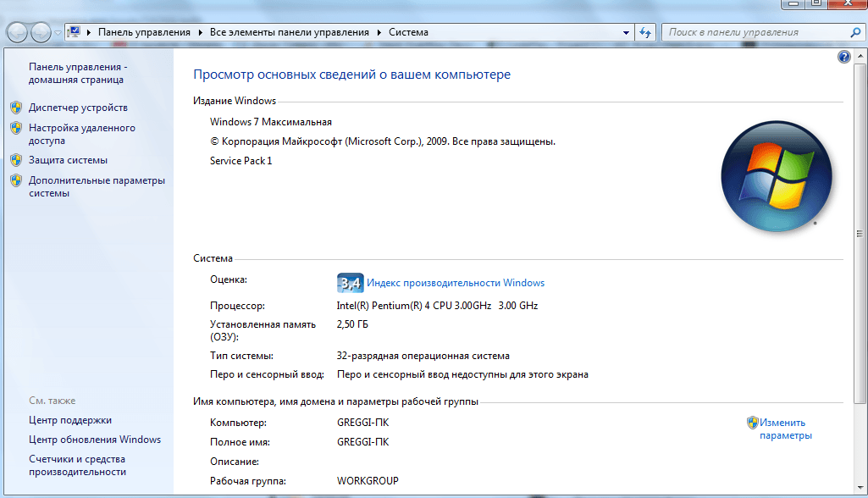The image size is (868, 498).
Task: Click the scrollbar down arrow
Action: point(860,488)
